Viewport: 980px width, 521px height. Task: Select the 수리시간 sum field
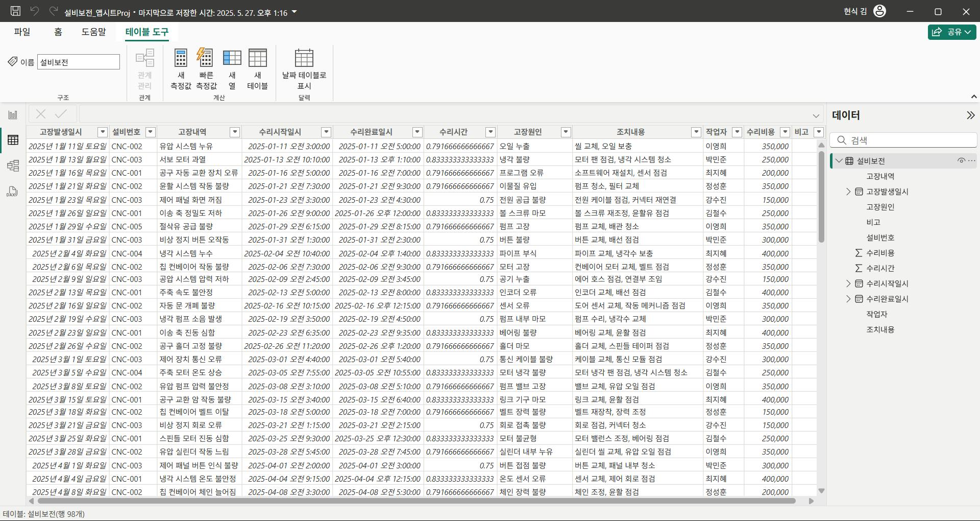point(880,268)
